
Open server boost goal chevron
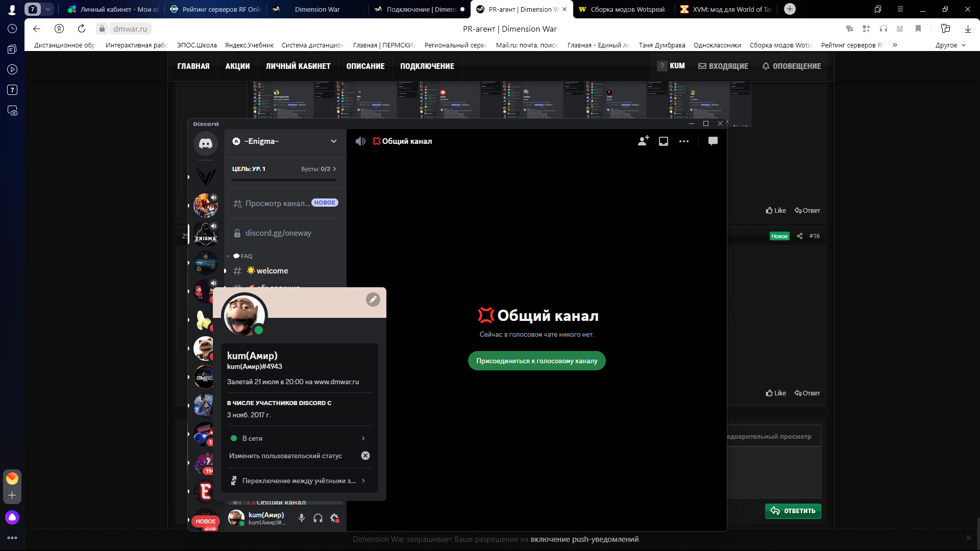334,169
